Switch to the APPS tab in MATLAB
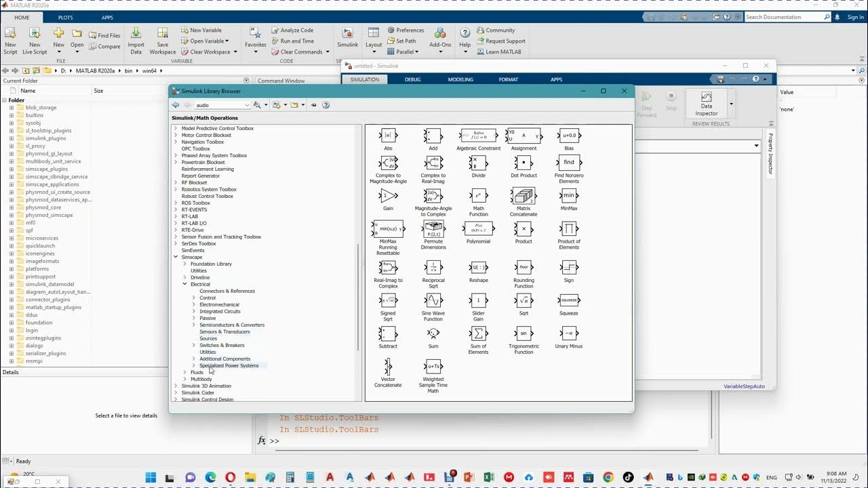The image size is (868, 488). 107,17
